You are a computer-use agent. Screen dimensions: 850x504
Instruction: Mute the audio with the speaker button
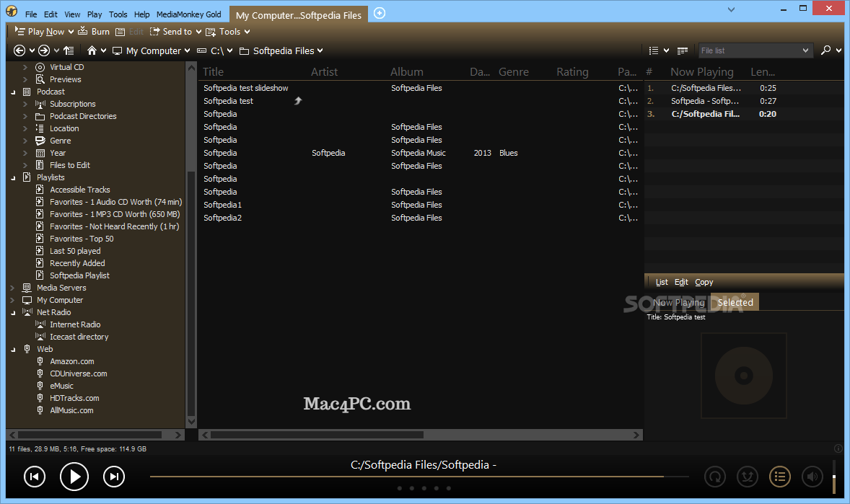coord(812,477)
